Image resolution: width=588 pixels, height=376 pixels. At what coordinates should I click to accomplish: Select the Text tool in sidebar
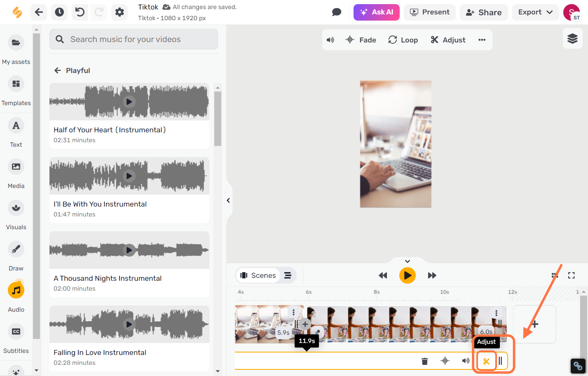coord(16,132)
